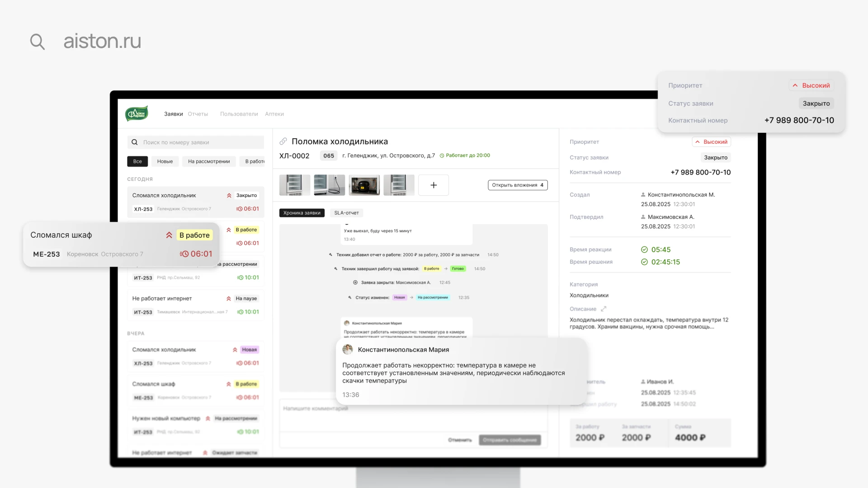Click the search magnifier icon in the sidebar
Screen dimensions: 868x488
click(x=135, y=142)
